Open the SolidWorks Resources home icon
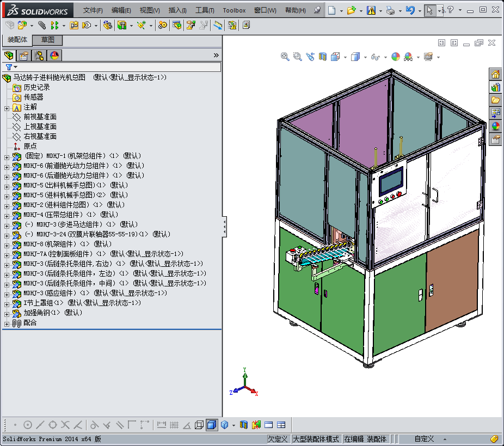 [496, 74]
